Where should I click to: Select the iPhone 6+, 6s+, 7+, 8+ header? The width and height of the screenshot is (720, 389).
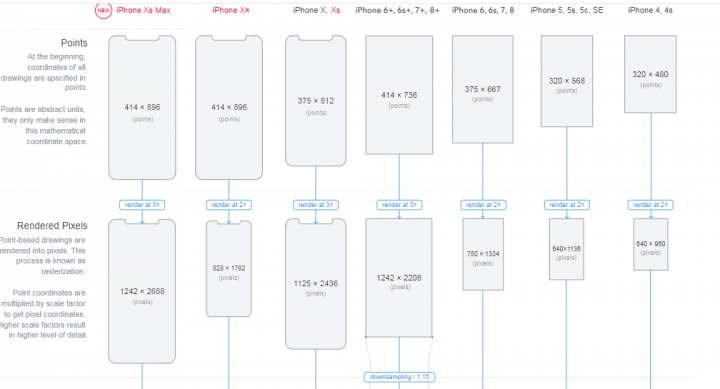click(397, 10)
